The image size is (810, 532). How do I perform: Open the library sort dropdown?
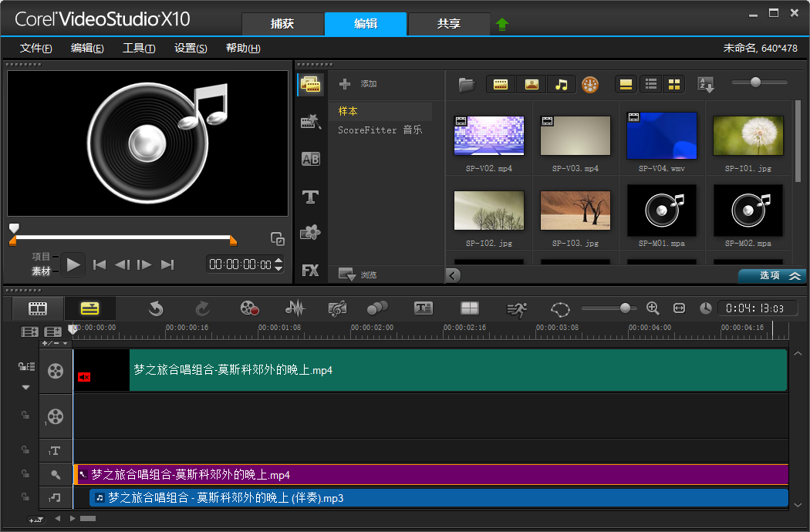706,85
